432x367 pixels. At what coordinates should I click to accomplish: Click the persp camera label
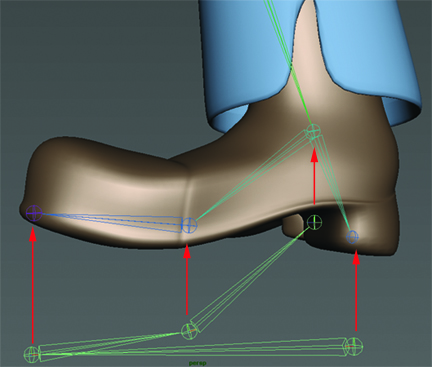[198, 363]
